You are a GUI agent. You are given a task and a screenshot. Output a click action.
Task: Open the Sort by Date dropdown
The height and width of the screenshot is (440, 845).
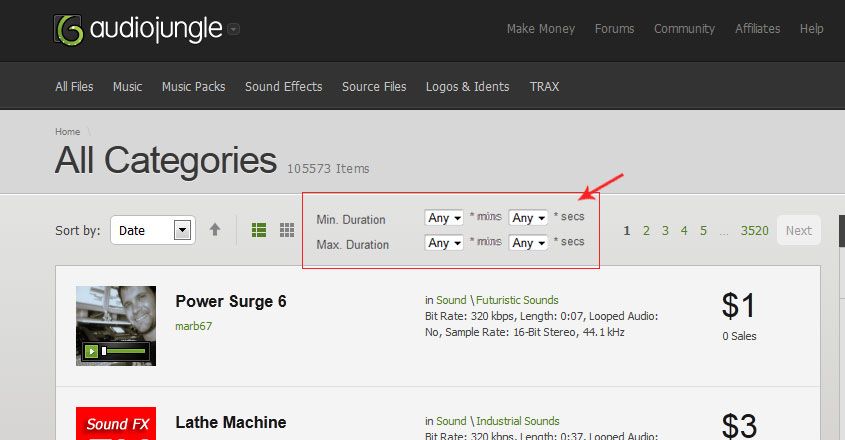153,230
